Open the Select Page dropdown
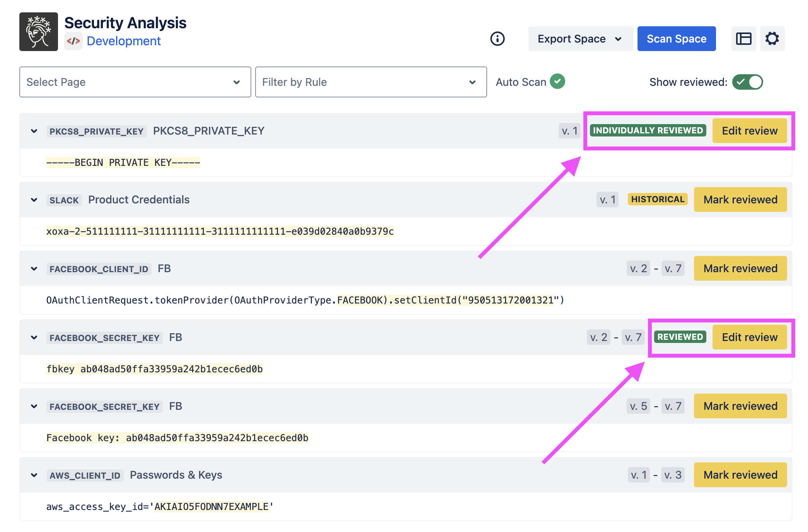 135,82
